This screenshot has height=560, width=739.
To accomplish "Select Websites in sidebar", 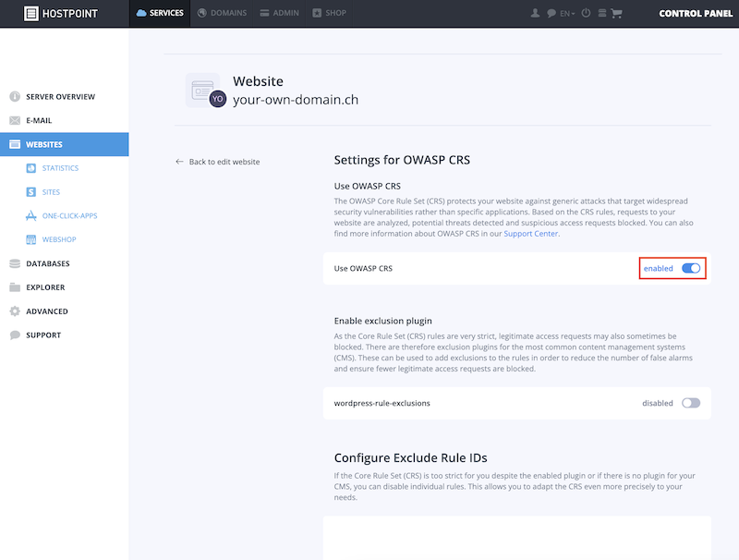I will point(64,144).
